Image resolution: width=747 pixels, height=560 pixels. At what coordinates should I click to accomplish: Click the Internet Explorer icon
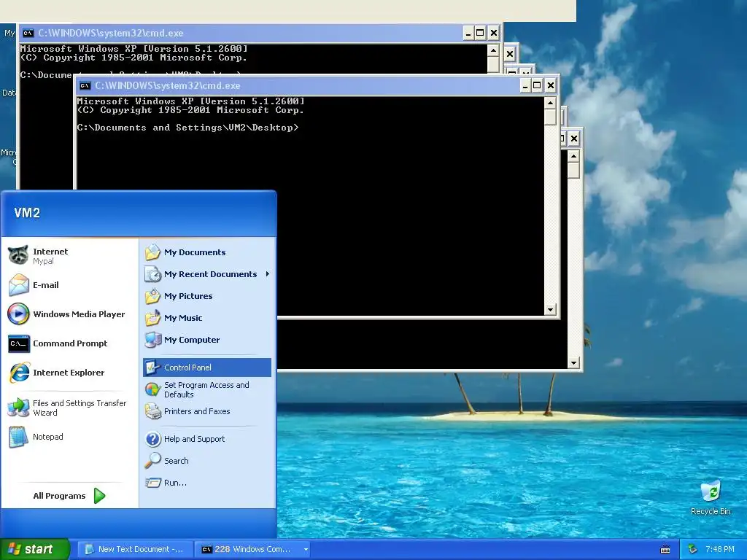click(18, 373)
